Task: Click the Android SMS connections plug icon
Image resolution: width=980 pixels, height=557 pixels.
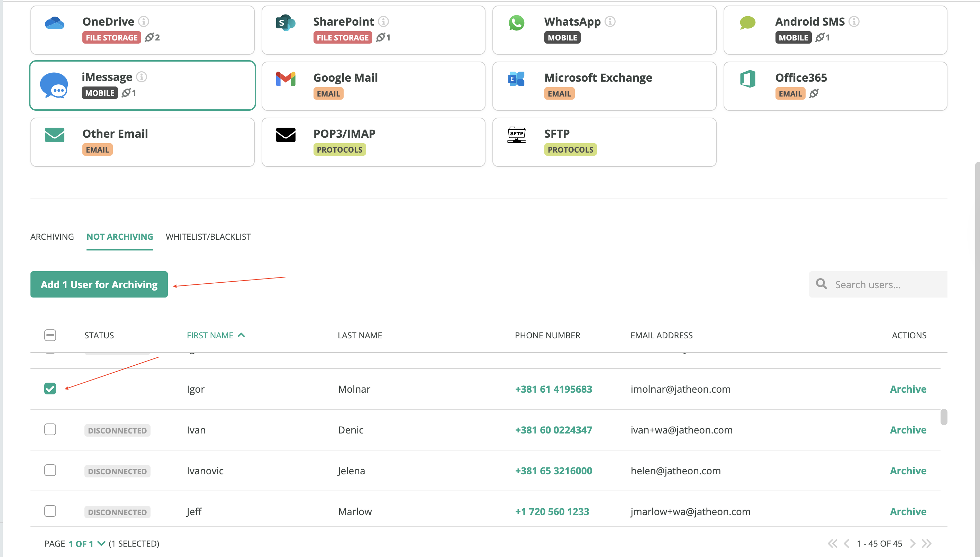Action: pos(820,37)
